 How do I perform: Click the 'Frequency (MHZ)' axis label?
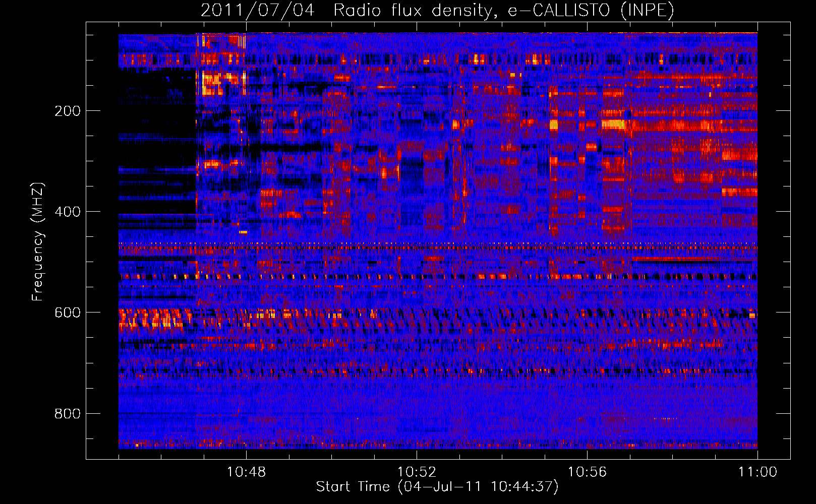pyautogui.click(x=38, y=242)
